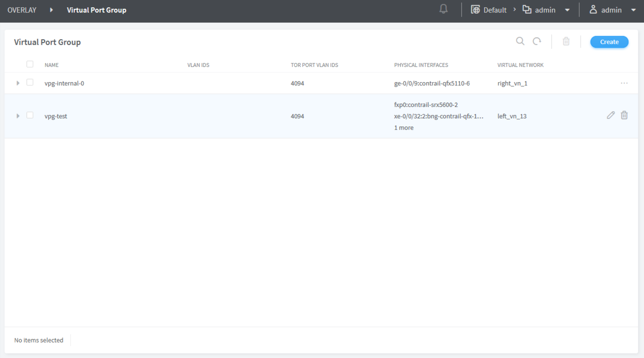Delete the vpg-test row with trash icon
The image size is (644, 358).
(x=624, y=115)
